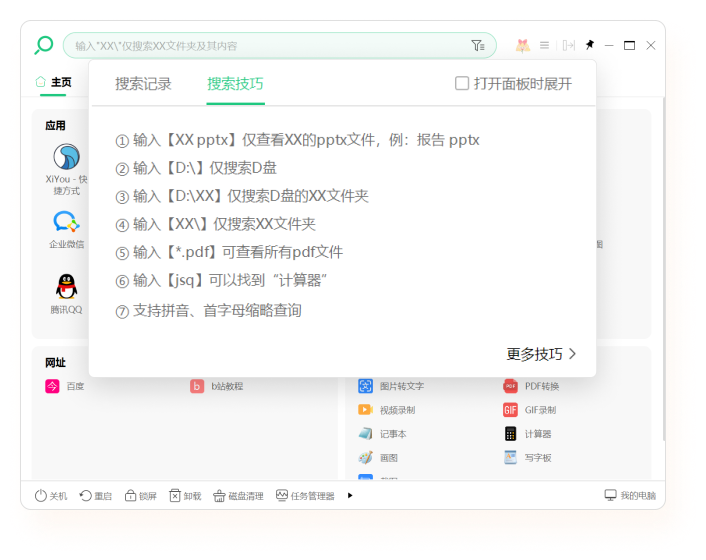This screenshot has width=706, height=560.
Task: Open 百度 website shortcut
Action: pos(65,386)
